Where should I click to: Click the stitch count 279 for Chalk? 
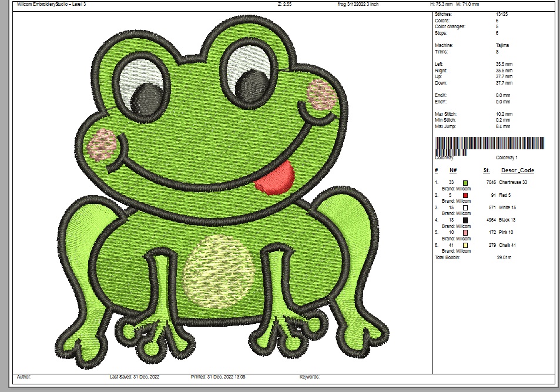coord(492,245)
